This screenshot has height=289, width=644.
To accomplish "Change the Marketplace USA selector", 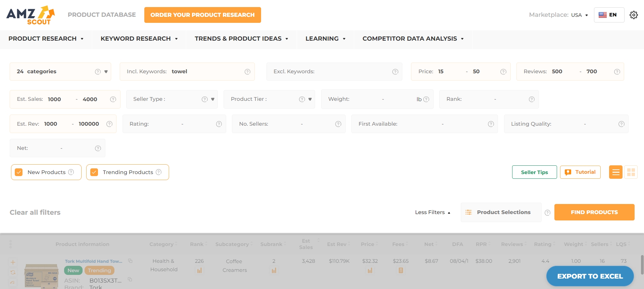I will tap(580, 15).
